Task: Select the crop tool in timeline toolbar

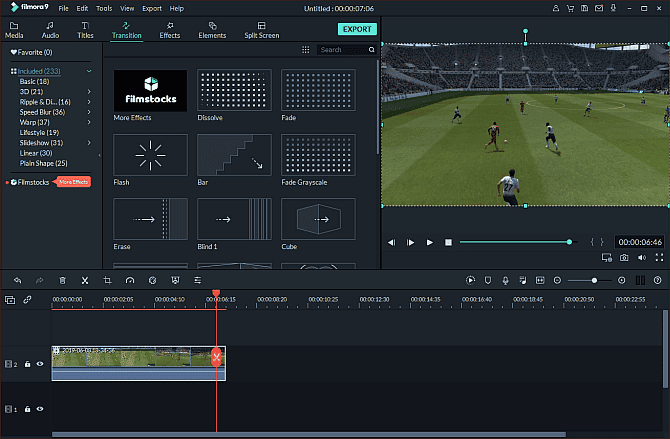Action: [107, 281]
